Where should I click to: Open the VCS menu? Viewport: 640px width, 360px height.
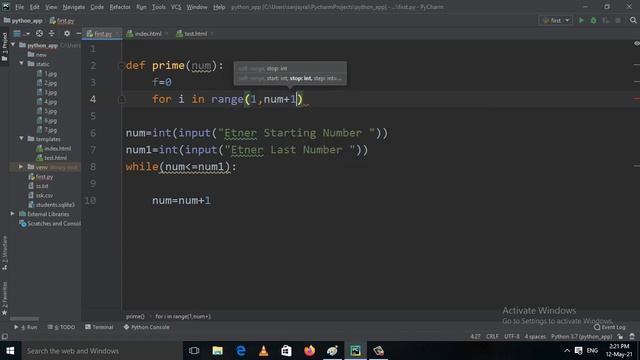click(176, 7)
